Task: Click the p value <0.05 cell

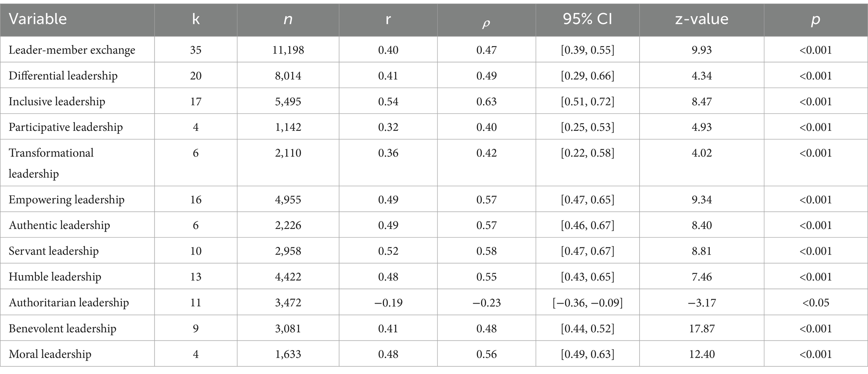Action: [x=815, y=303]
